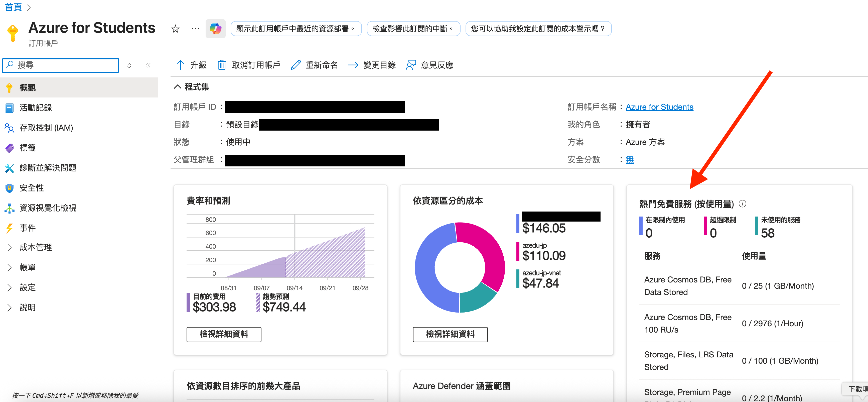Screen dimensions: 868x402
Task: Click the teal azedu-jp-vnet legend color bar
Action: (518, 279)
